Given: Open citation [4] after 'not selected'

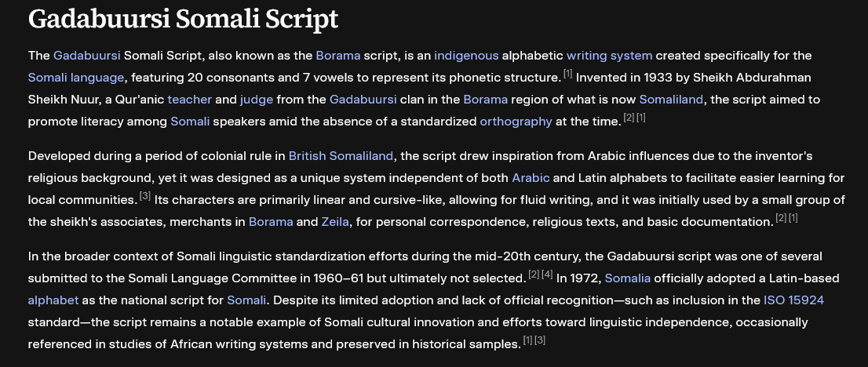Looking at the screenshot, I should [547, 275].
